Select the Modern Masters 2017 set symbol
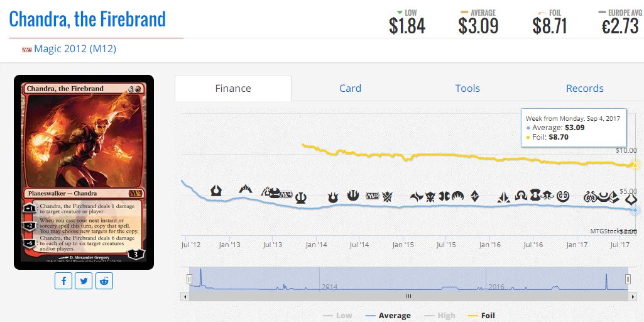Image resolution: width=644 pixels, height=322 pixels. point(604,197)
